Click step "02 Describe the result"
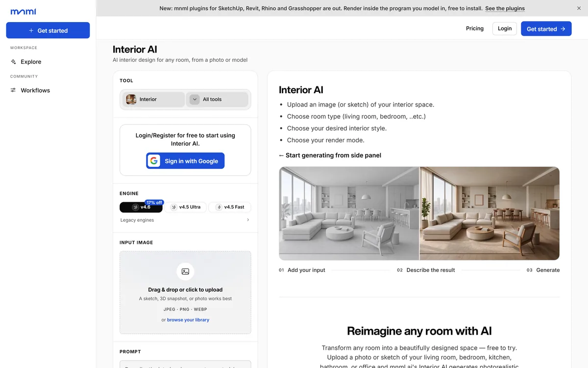Screen dimensions: 588x368 coord(426,270)
